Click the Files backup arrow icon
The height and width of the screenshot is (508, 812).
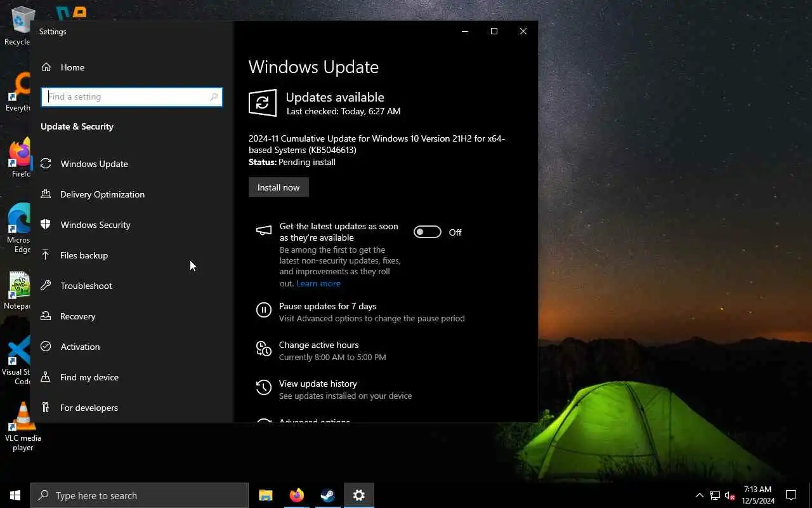(x=46, y=255)
